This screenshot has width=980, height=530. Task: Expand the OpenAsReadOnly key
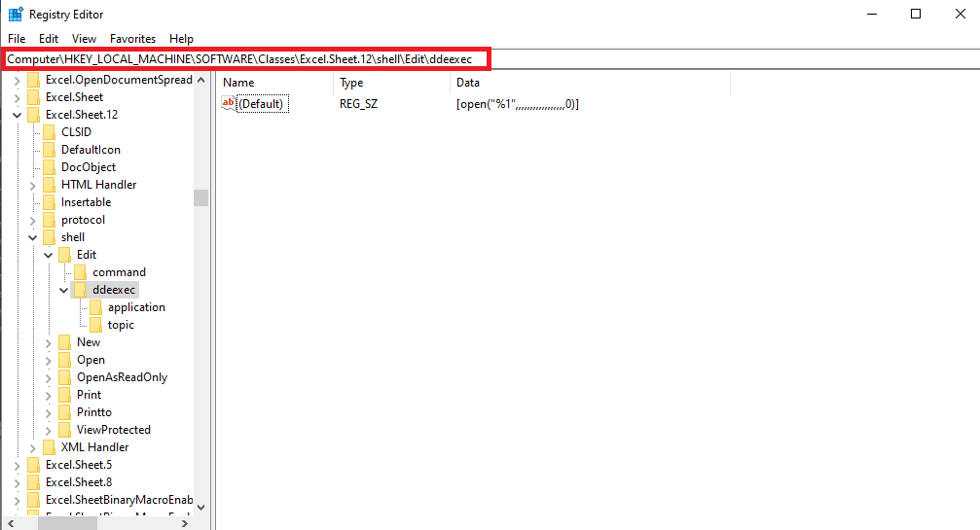point(48,377)
